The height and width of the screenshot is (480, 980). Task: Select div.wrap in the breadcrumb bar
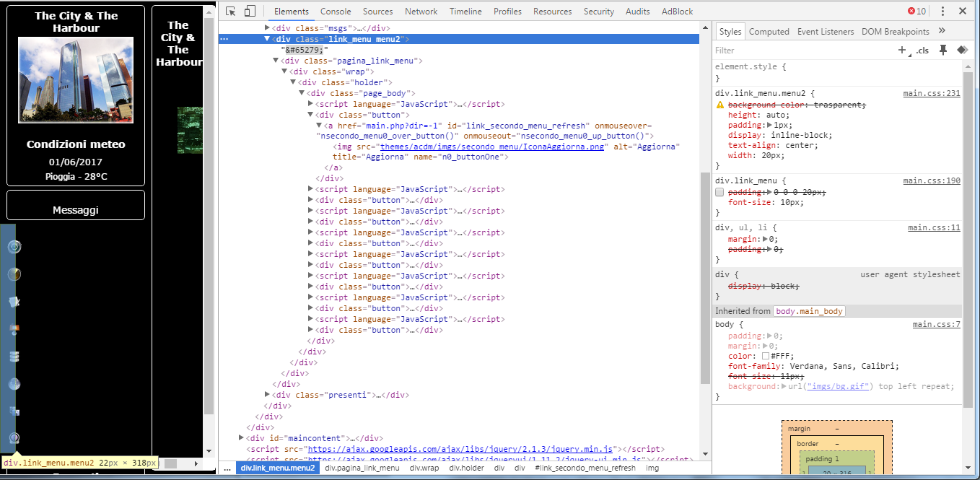click(424, 468)
